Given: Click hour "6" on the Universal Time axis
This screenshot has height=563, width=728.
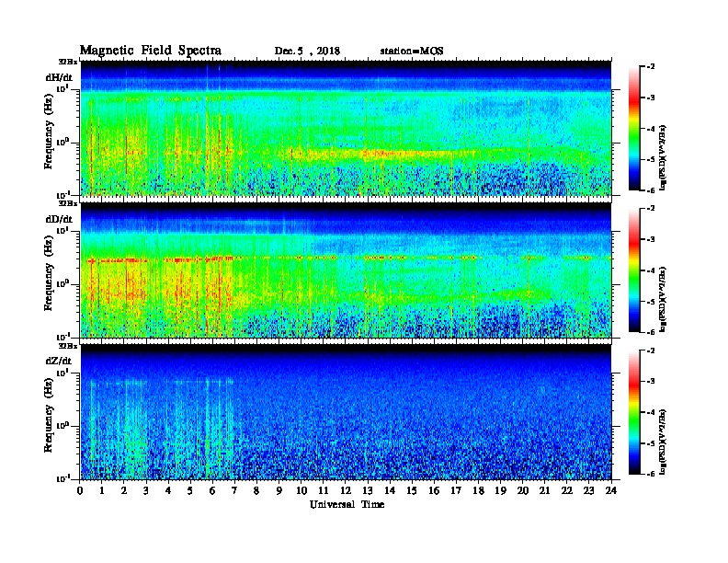Looking at the screenshot, I should (212, 490).
